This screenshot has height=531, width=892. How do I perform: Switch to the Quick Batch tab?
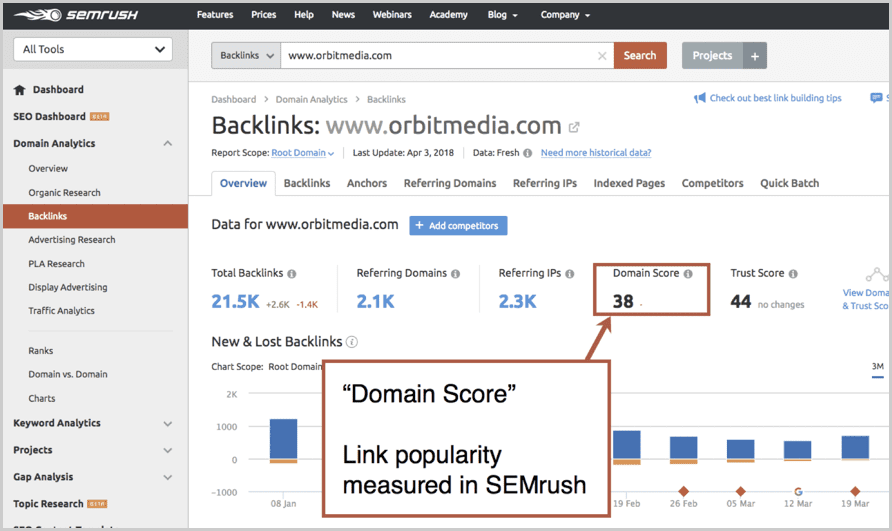pyautogui.click(x=790, y=183)
